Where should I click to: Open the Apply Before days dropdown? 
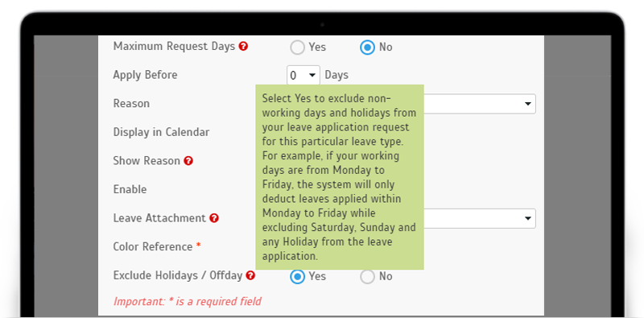(303, 75)
